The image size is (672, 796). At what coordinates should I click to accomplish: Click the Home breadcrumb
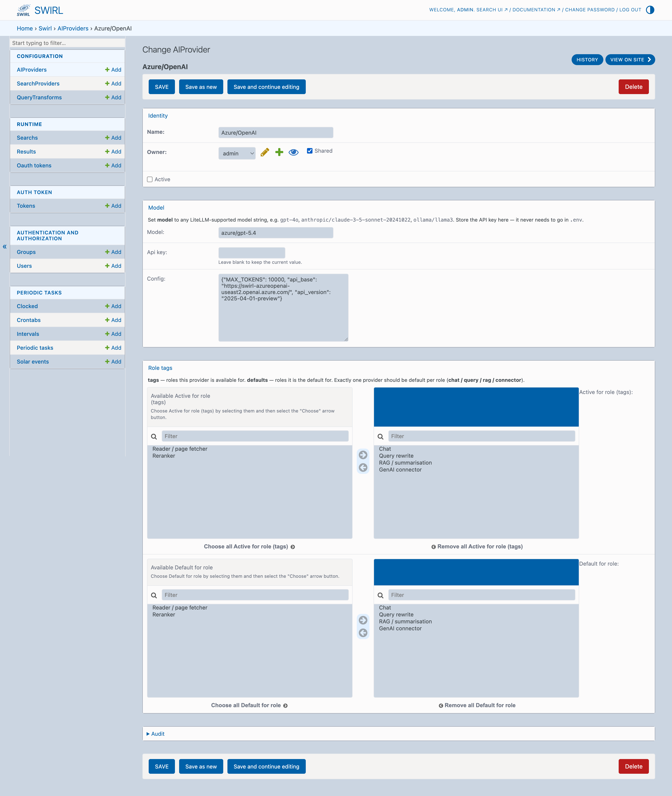25,29
